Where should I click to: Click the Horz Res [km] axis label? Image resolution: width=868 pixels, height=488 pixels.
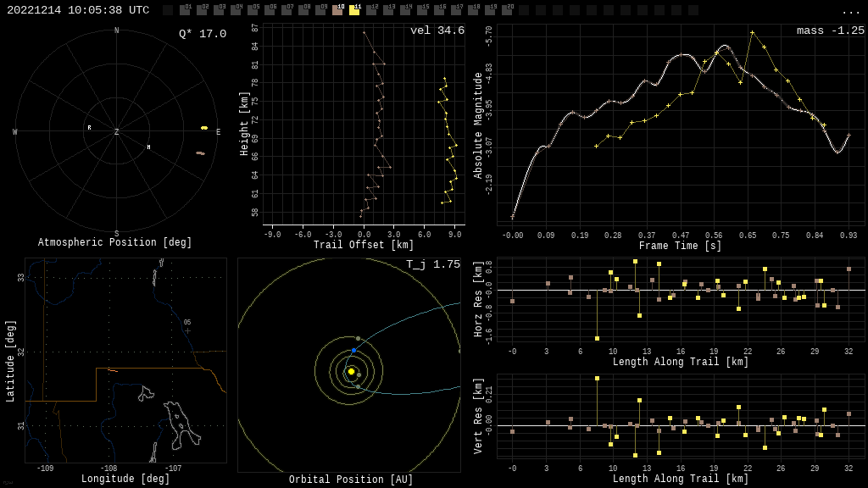click(478, 299)
